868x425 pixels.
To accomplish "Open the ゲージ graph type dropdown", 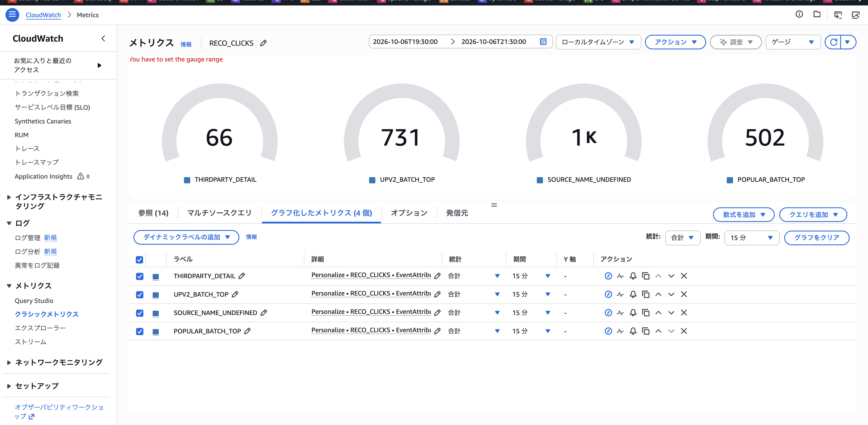I will click(x=793, y=42).
